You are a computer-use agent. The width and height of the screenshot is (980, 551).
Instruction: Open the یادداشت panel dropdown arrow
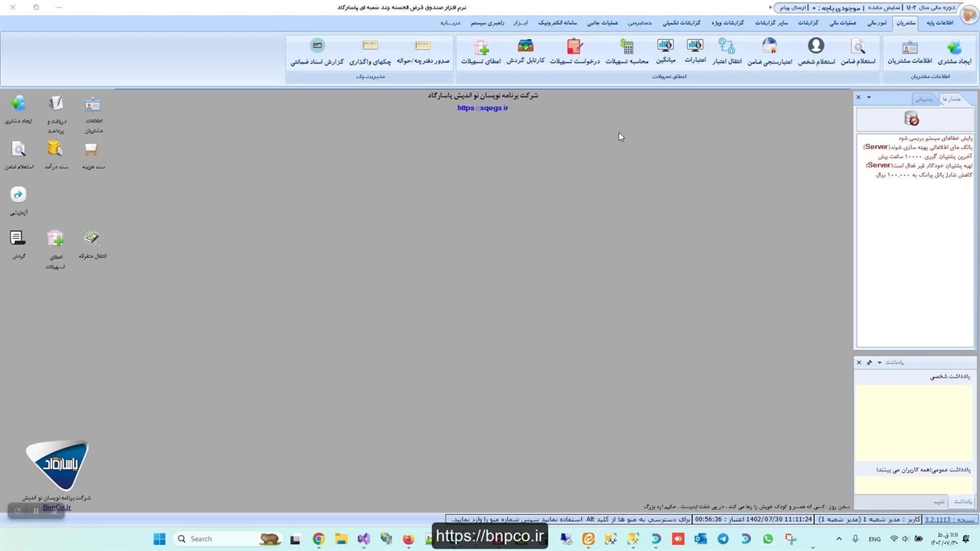click(x=879, y=362)
